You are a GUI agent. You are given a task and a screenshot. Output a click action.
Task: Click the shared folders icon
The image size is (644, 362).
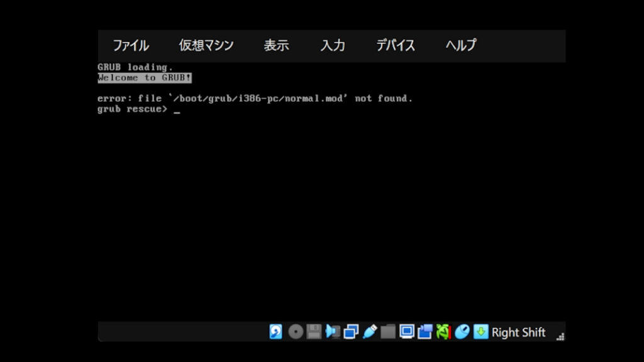coord(388,332)
